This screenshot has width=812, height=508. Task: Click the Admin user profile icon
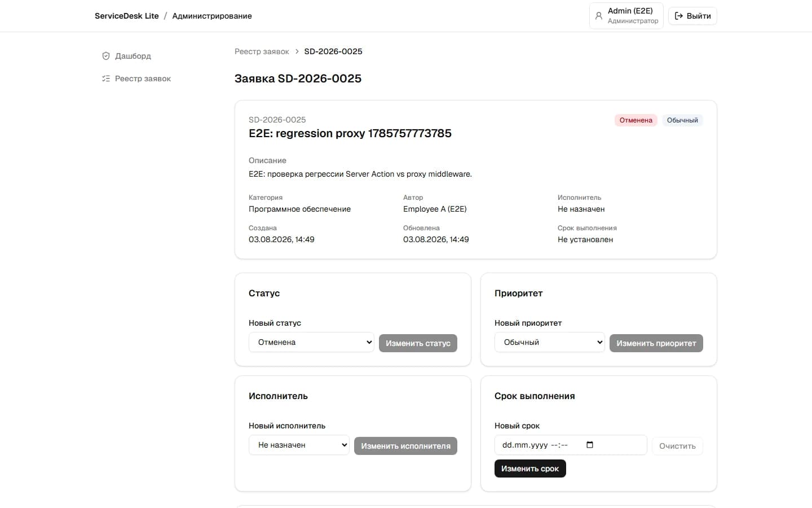[599, 16]
